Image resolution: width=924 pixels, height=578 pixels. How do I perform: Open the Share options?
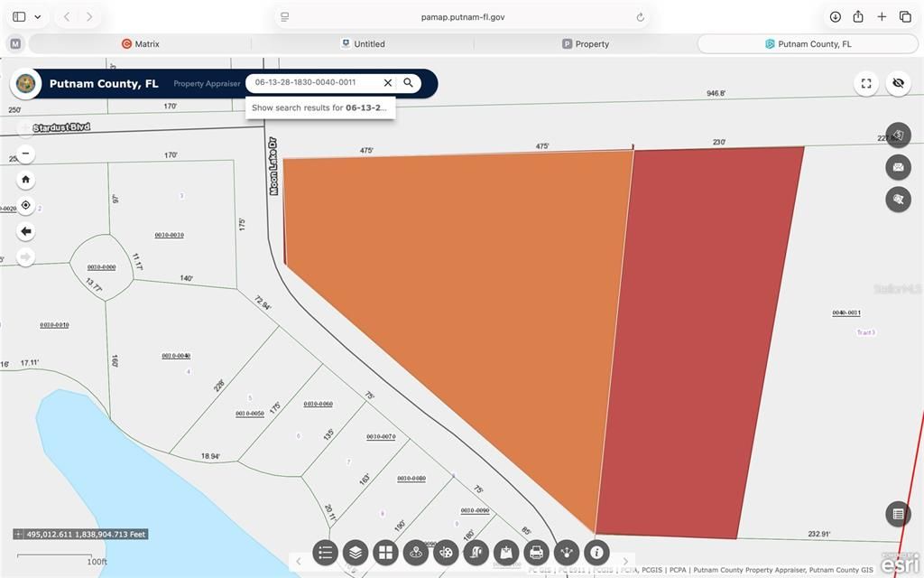click(566, 553)
